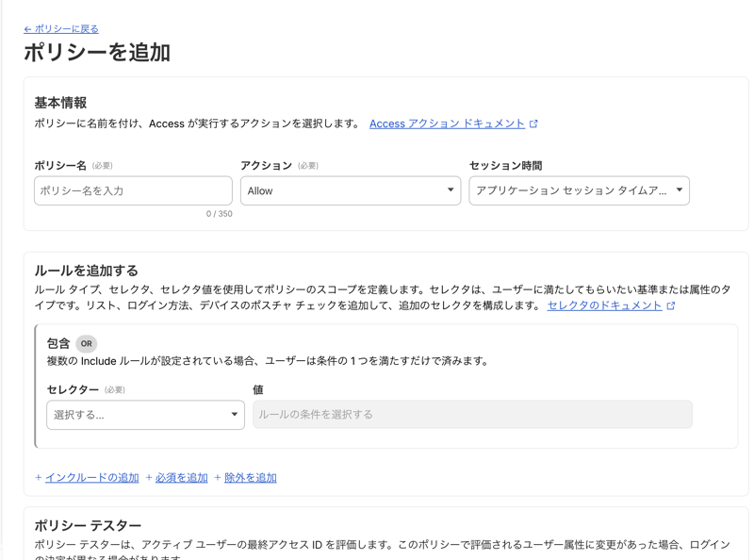Image resolution: width=754 pixels, height=560 pixels.
Task: Click the 値 rule condition field
Action: [x=474, y=415]
